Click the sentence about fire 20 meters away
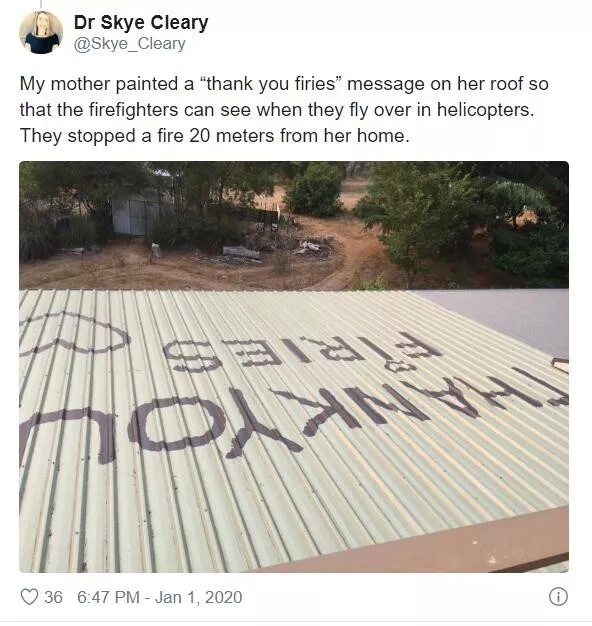The width and height of the screenshot is (592, 626). click(x=215, y=136)
